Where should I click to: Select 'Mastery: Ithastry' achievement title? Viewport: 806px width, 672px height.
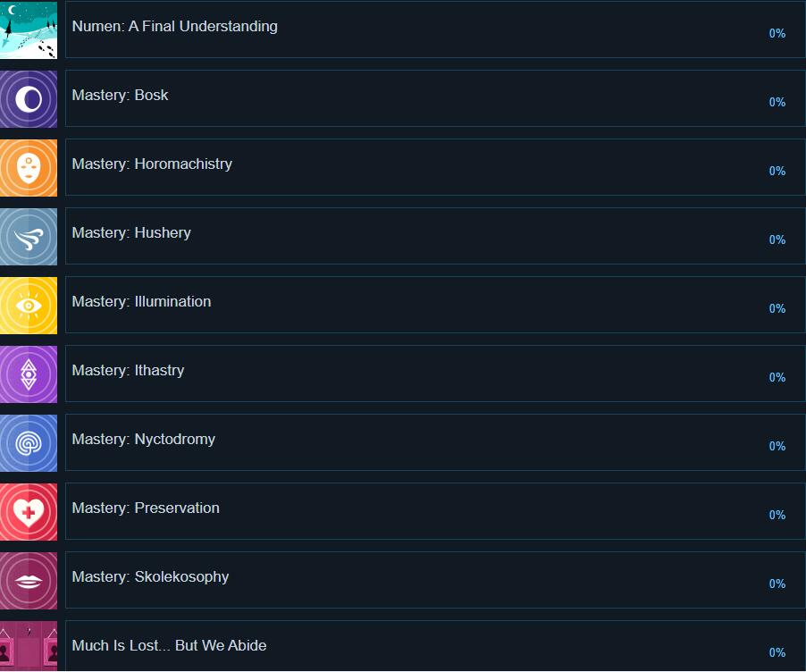128,371
